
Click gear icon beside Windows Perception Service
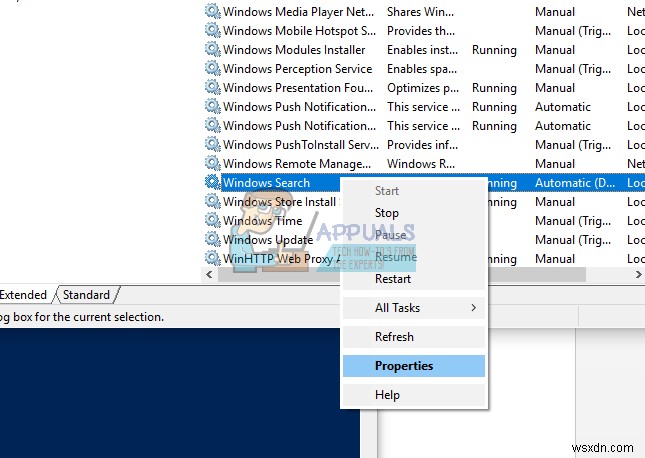point(213,68)
